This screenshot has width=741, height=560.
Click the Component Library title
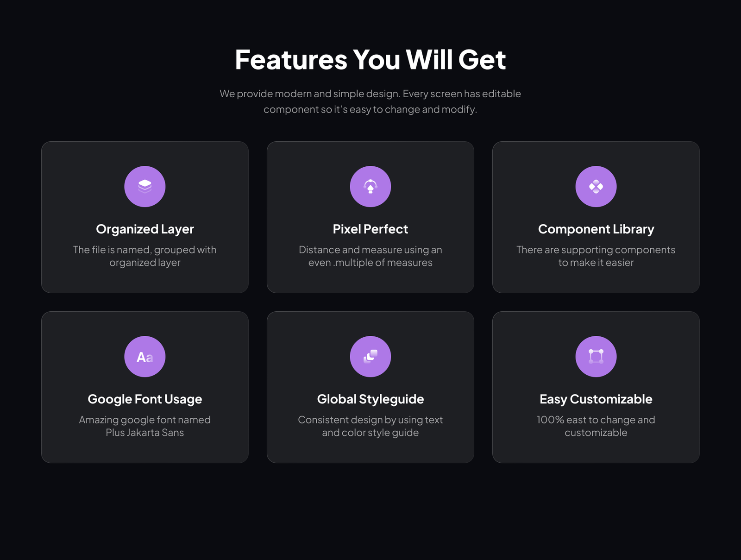point(596,229)
